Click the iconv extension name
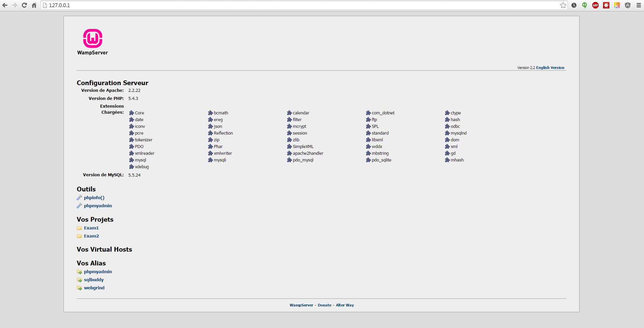 tap(140, 126)
